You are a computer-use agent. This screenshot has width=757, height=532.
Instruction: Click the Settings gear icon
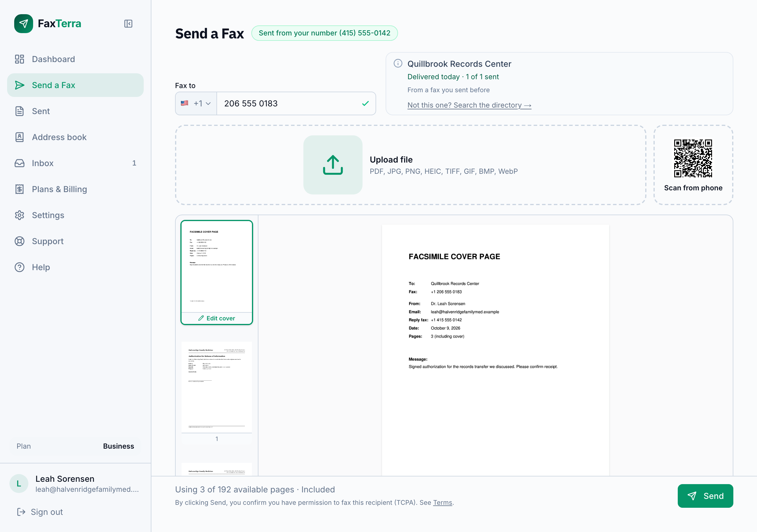20,215
